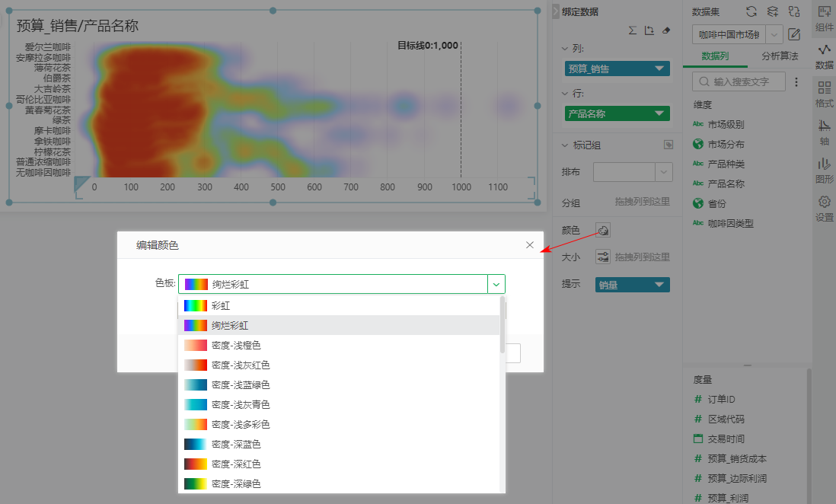Open the 设置 (settings) sidebar panel

(824, 209)
